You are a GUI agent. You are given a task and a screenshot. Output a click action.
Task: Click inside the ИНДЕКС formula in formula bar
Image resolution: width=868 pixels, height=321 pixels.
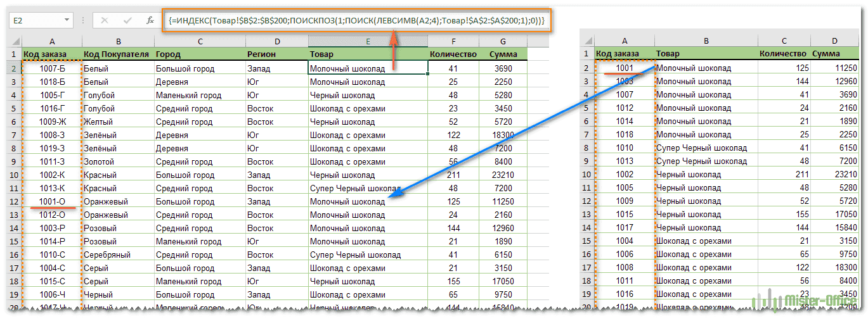[355, 20]
